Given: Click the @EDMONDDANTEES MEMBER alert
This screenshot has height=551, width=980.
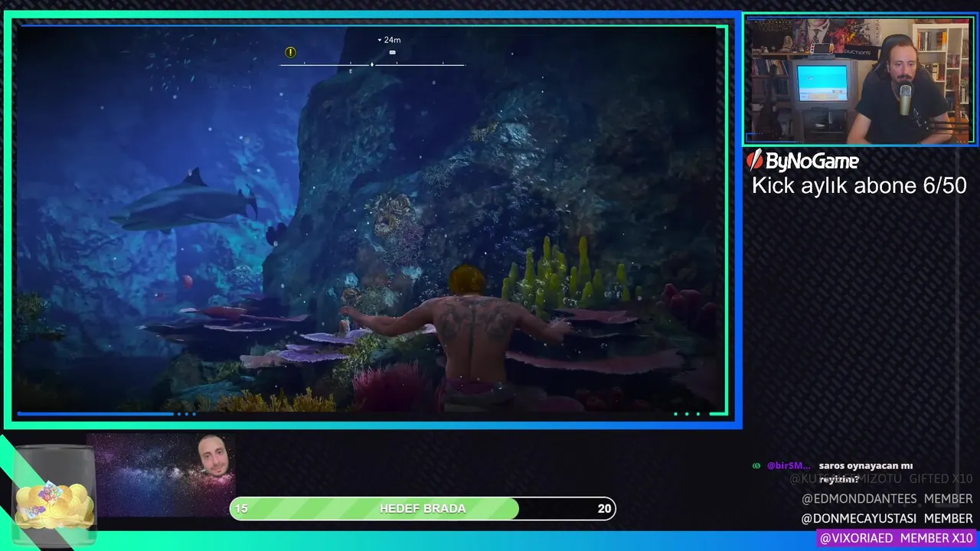Looking at the screenshot, I should pos(887,499).
